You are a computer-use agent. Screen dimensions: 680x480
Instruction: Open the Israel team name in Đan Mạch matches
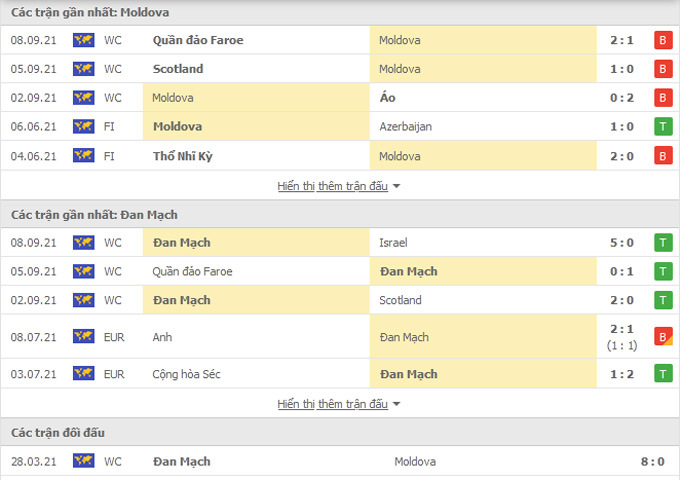click(393, 243)
